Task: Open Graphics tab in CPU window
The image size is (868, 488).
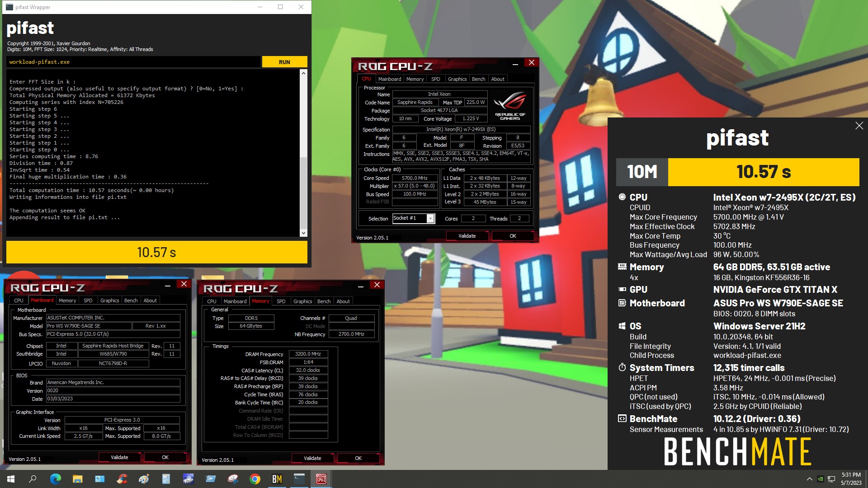Action: coord(457,79)
